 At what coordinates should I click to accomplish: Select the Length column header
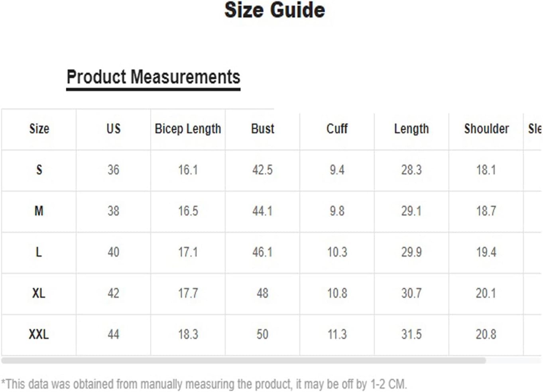411,129
